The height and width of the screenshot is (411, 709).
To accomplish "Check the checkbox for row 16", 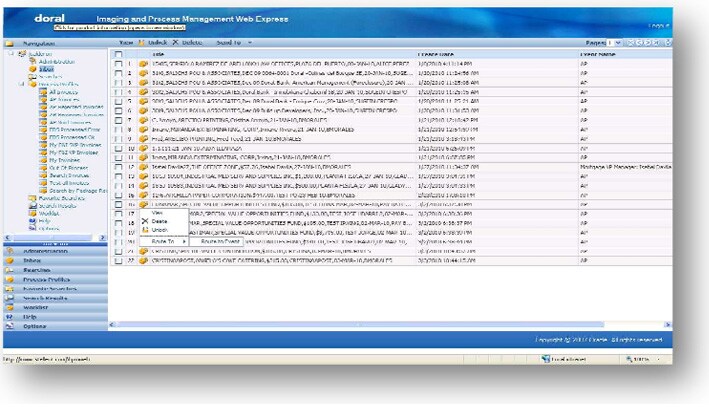I will click(x=118, y=204).
